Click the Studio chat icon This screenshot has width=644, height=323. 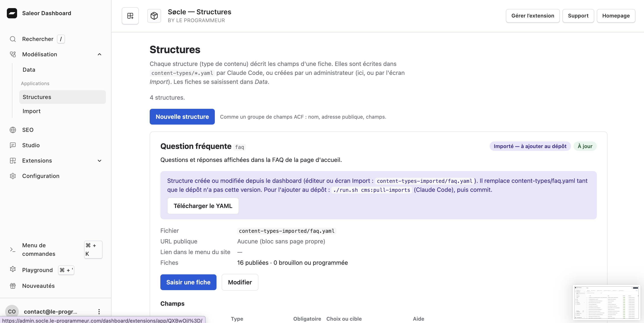pos(13,145)
